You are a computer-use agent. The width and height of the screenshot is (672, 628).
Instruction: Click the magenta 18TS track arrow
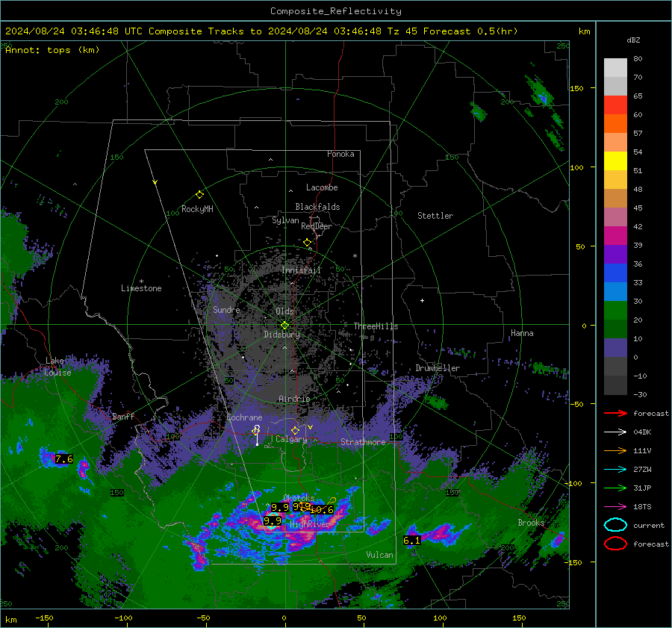(x=615, y=506)
